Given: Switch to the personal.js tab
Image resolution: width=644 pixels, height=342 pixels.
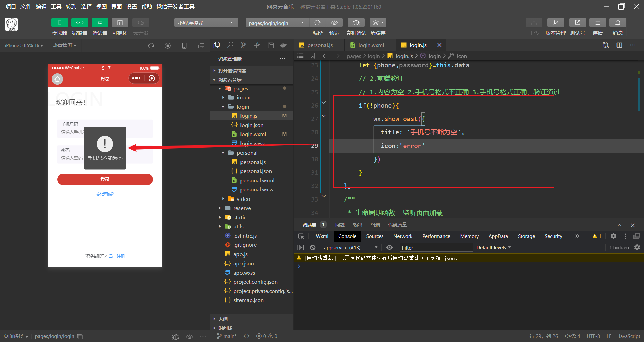Looking at the screenshot, I should point(319,45).
